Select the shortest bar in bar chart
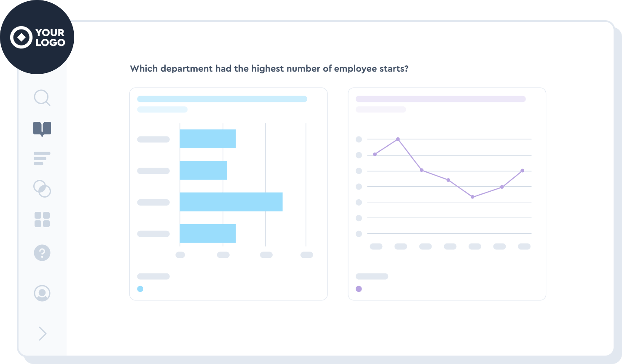Screen dimensions: 622x364 pyautogui.click(x=203, y=170)
